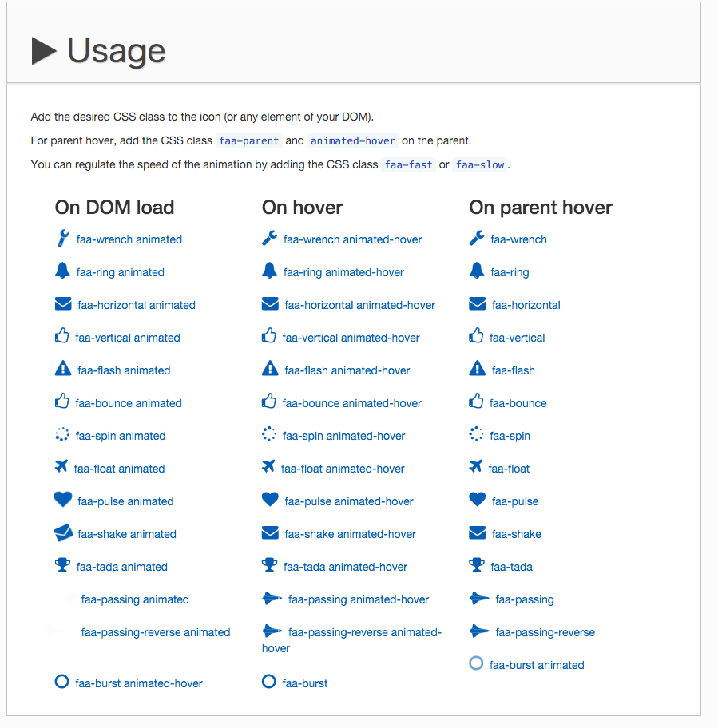718x728 pixels.
Task: Click the circle icon beside faa-burst animated-hover
Action: click(62, 682)
